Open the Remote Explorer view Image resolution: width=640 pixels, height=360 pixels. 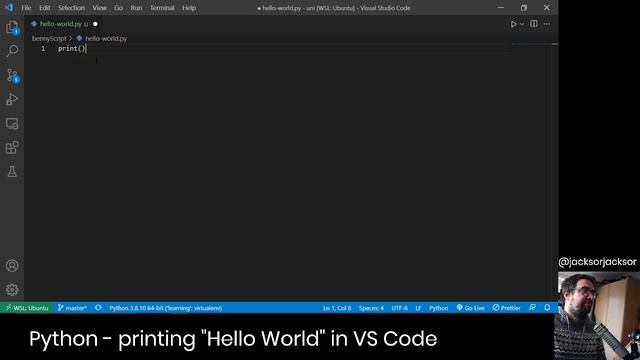(12, 124)
